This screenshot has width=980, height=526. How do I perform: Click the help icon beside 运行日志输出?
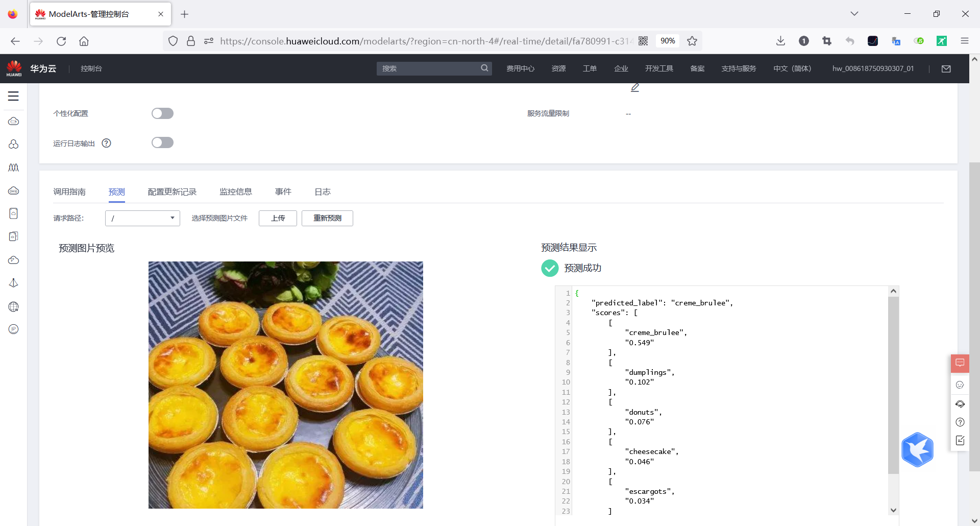pyautogui.click(x=106, y=143)
